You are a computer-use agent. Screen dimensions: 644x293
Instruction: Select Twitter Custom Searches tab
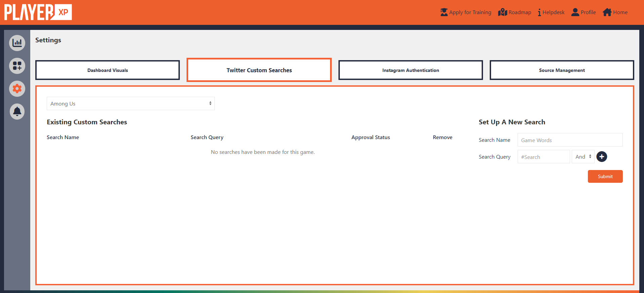point(259,70)
